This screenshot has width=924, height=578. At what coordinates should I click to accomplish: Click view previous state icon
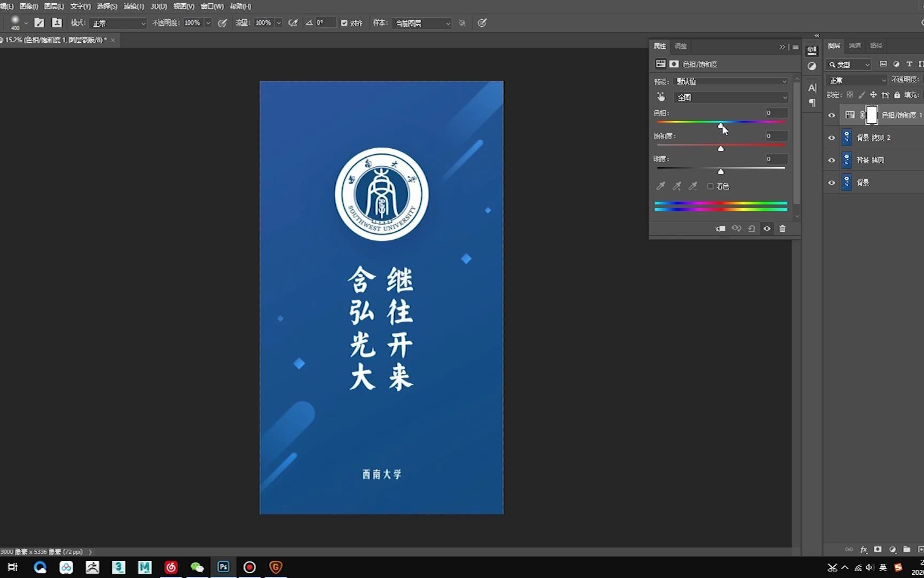[736, 229]
